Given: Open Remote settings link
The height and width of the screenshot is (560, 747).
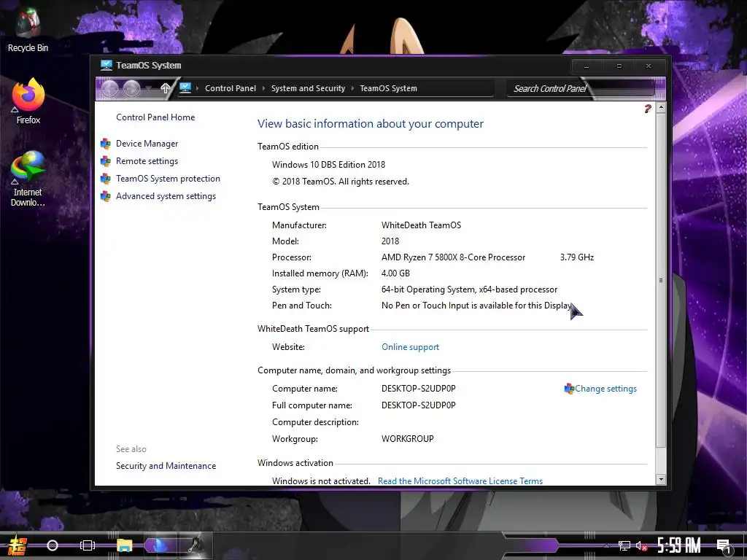Looking at the screenshot, I should tap(147, 161).
